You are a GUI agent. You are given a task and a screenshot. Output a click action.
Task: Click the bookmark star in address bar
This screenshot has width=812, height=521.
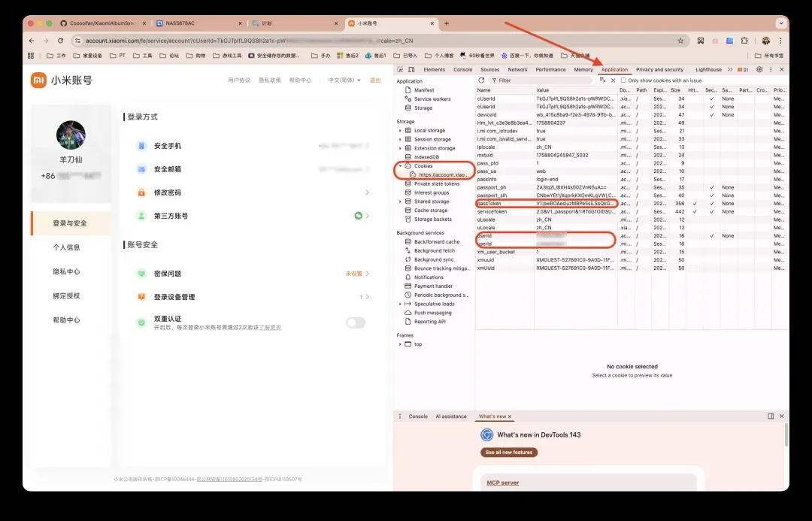(x=680, y=41)
